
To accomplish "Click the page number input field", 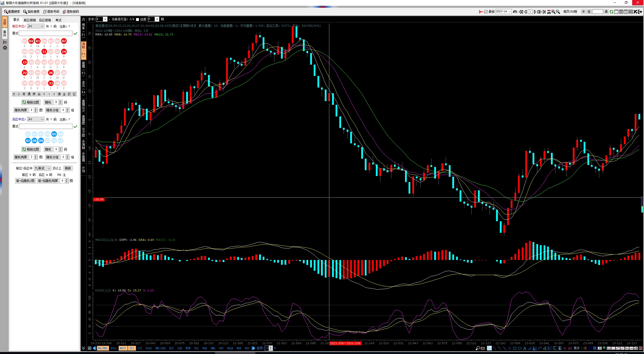I will [x=530, y=12].
